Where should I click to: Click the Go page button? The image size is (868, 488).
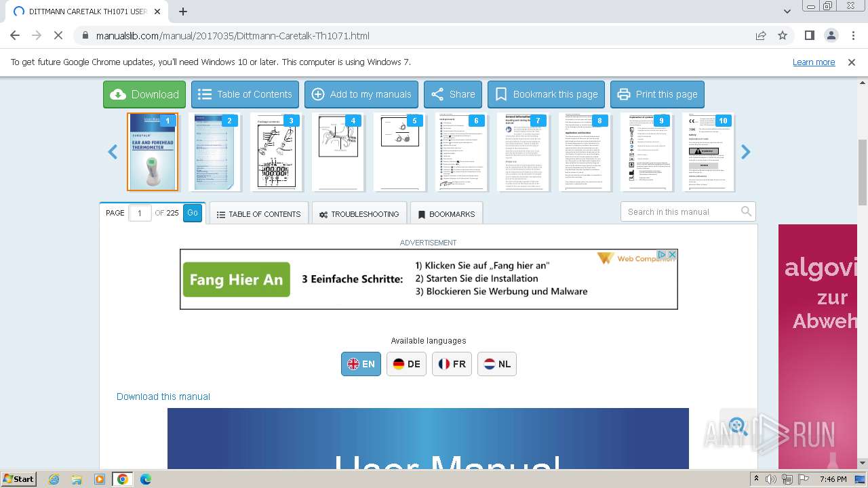point(193,213)
